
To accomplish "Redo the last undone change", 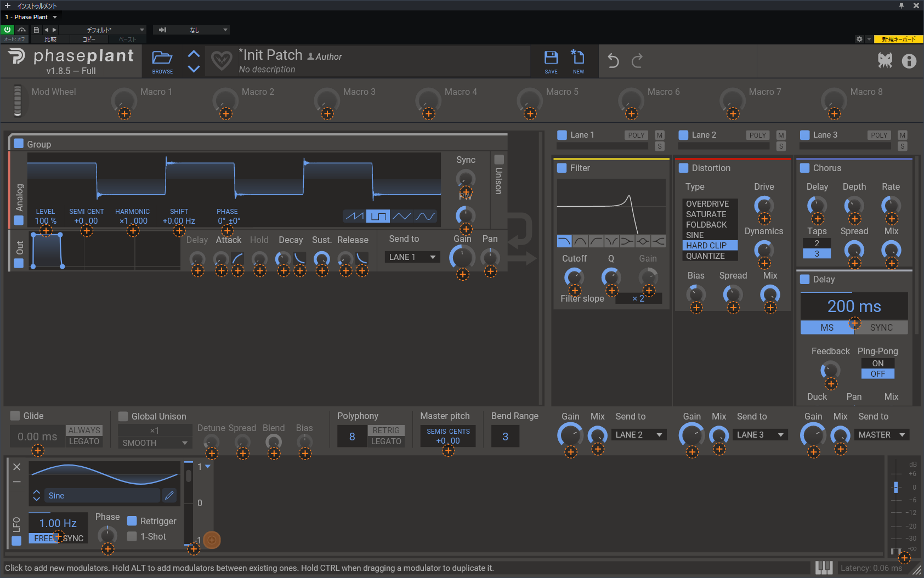I will coord(637,60).
